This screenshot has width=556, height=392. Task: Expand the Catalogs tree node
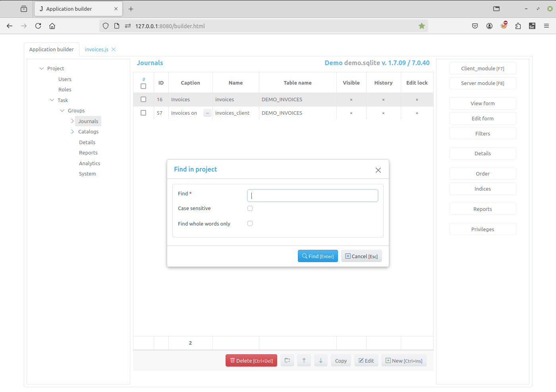pos(72,131)
